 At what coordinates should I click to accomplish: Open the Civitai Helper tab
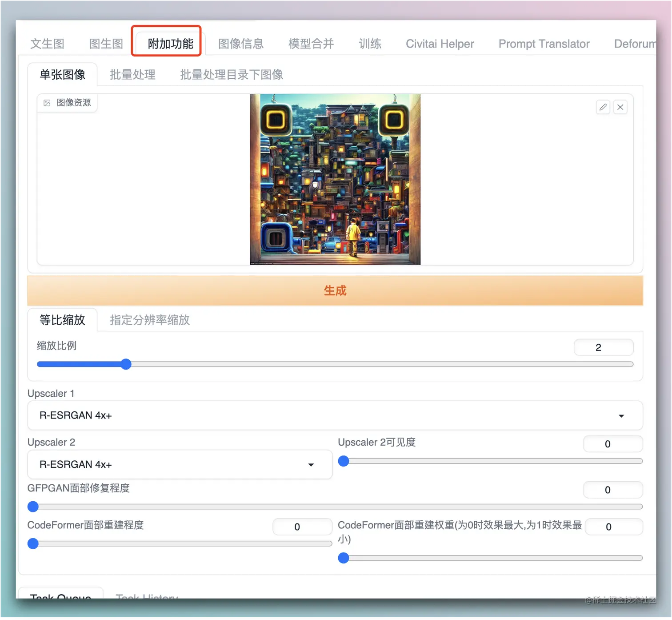pyautogui.click(x=439, y=44)
